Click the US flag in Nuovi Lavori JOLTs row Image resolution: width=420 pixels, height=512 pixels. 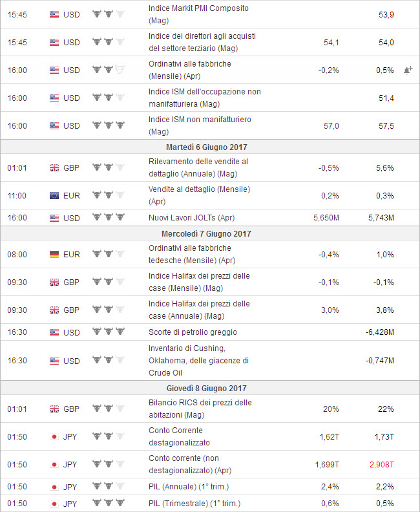point(54,217)
